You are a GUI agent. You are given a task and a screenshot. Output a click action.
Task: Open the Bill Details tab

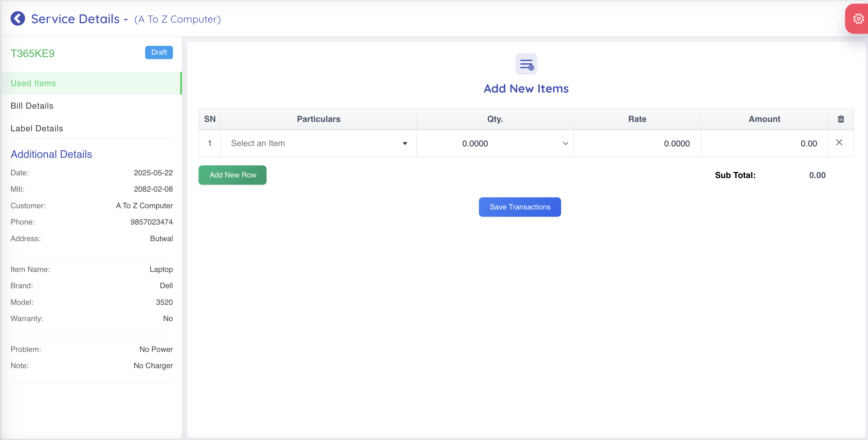[x=32, y=106]
